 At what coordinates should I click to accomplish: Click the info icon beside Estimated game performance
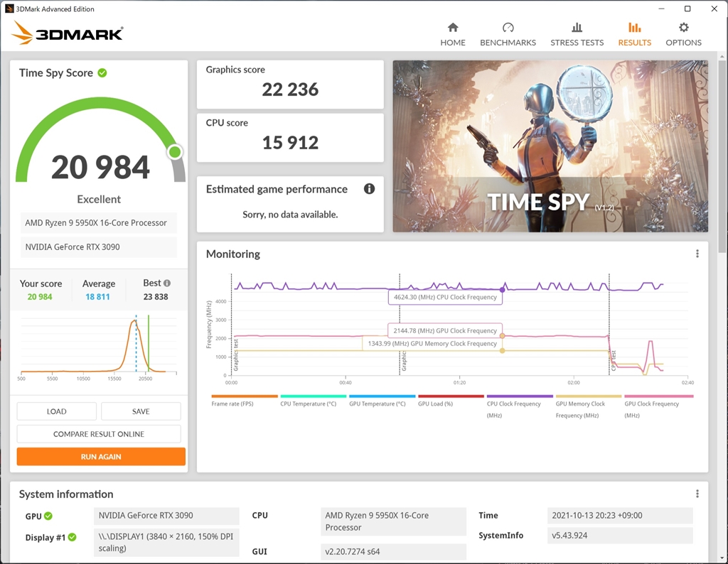pyautogui.click(x=369, y=189)
